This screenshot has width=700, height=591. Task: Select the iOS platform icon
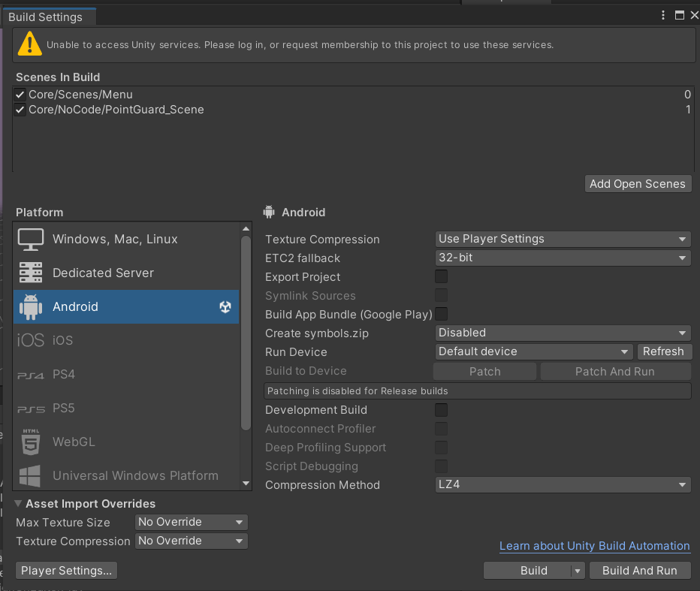coord(31,340)
